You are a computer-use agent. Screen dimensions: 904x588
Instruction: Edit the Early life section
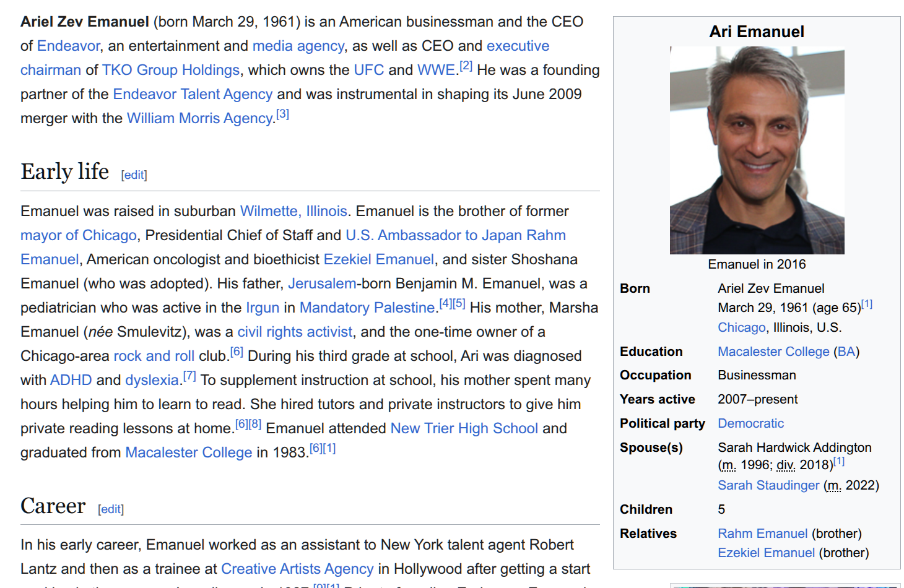(x=134, y=175)
